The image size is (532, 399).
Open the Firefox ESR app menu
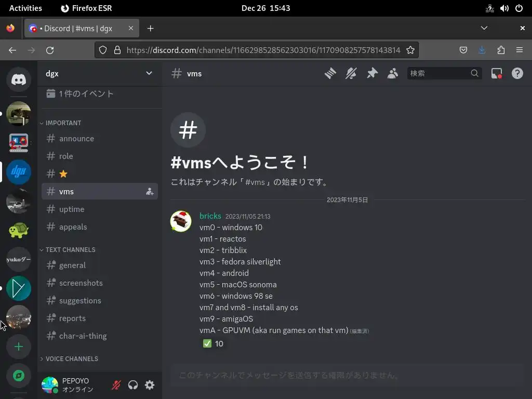coord(86,8)
